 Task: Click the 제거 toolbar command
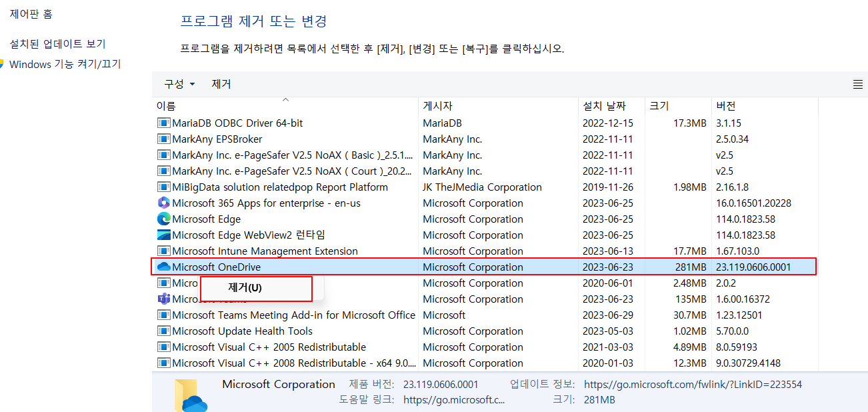click(222, 84)
